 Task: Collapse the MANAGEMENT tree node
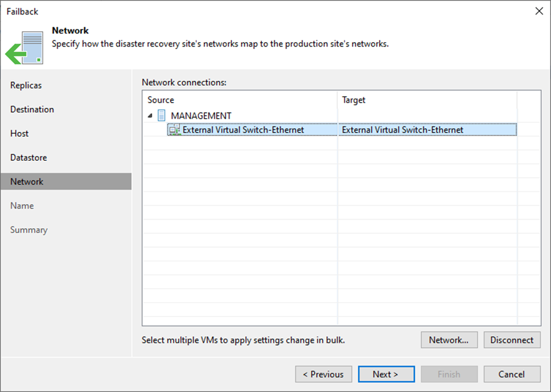[150, 116]
